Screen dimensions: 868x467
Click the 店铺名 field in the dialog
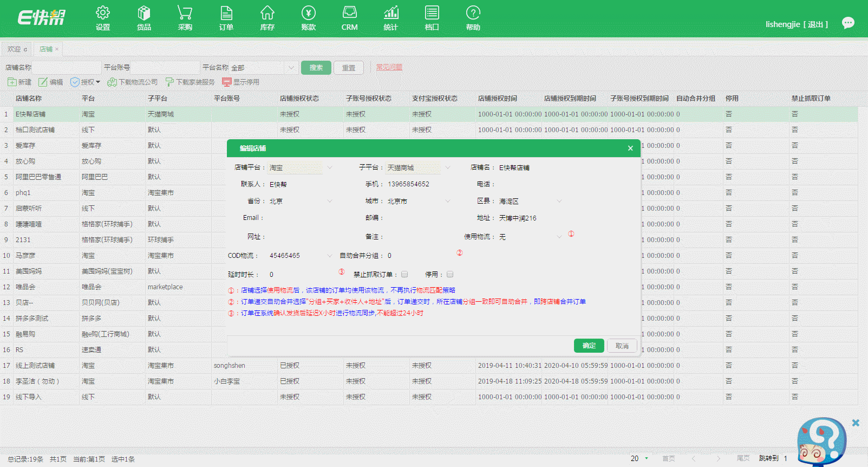[531, 167]
